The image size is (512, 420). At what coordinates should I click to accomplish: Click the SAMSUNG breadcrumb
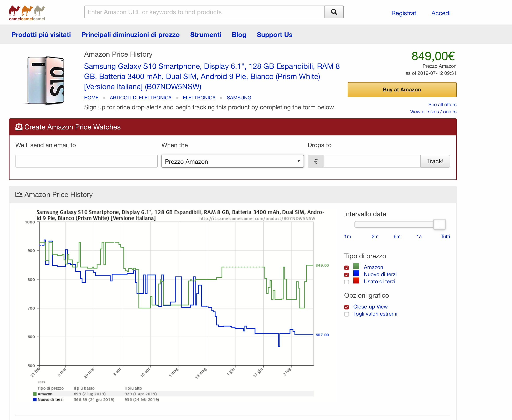pos(239,98)
